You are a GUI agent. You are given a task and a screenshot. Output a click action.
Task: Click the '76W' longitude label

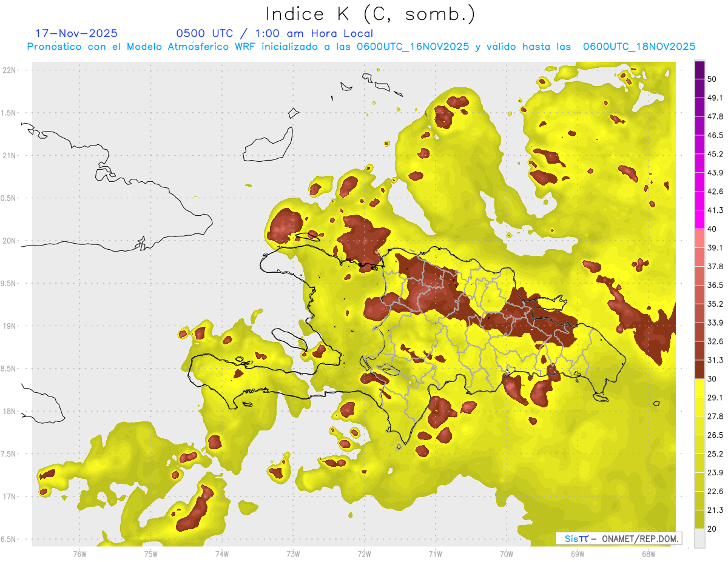pos(79,554)
